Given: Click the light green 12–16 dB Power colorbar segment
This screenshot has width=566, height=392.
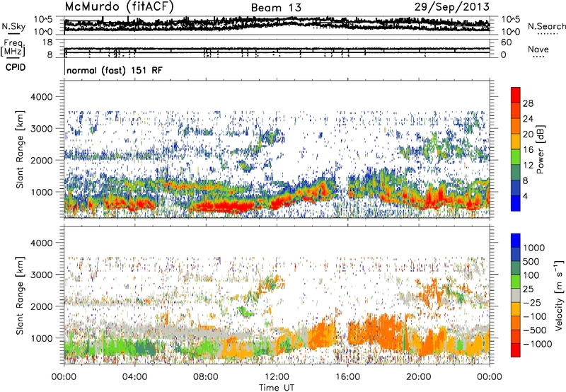Looking at the screenshot, I should click(516, 157).
